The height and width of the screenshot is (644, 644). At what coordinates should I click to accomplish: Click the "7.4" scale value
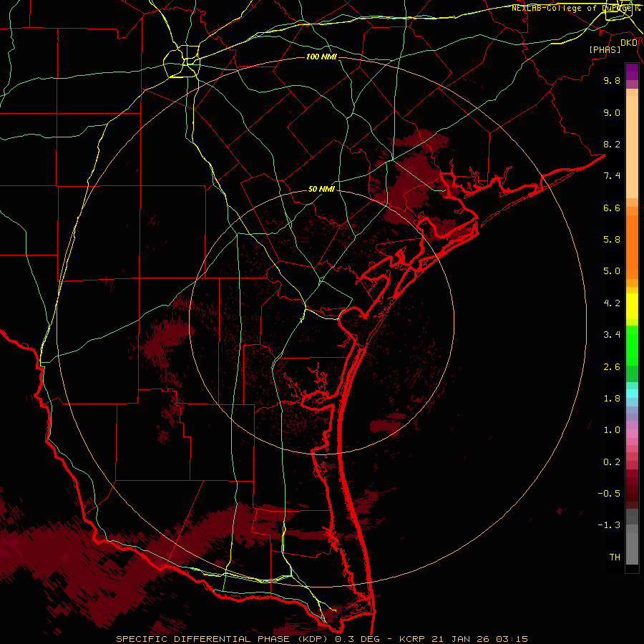(612, 176)
